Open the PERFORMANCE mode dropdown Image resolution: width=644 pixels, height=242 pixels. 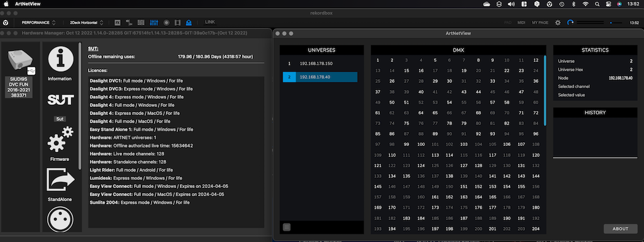click(38, 23)
